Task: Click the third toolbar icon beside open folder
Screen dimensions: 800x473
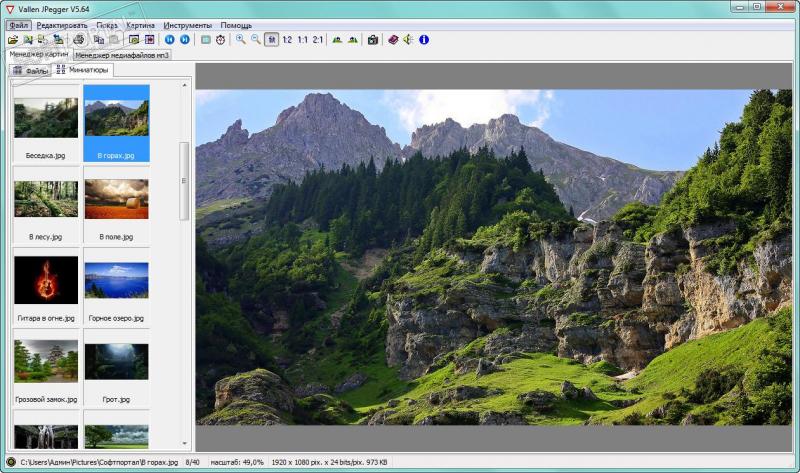Action: pyautogui.click(x=43, y=40)
